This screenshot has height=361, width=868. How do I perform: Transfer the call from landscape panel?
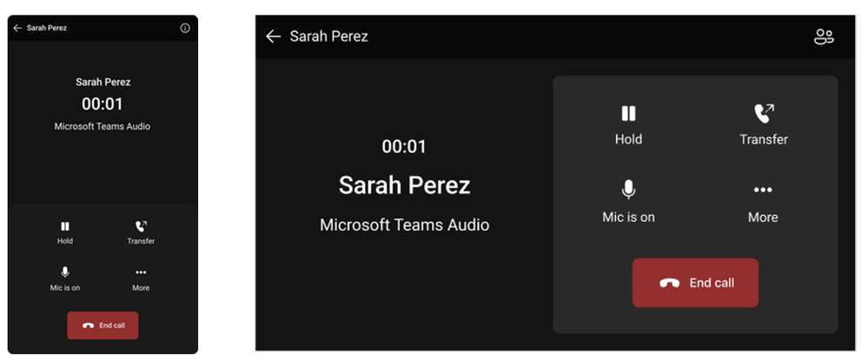pos(763,113)
